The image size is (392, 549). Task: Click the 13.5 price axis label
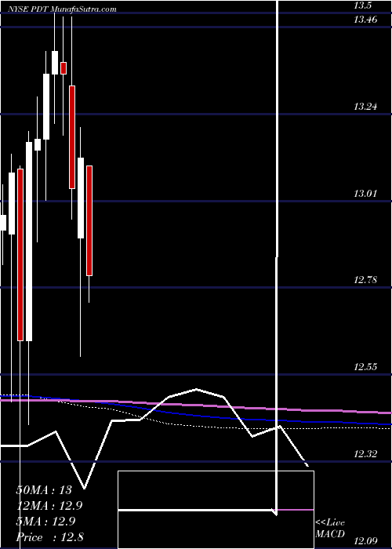(x=362, y=5)
